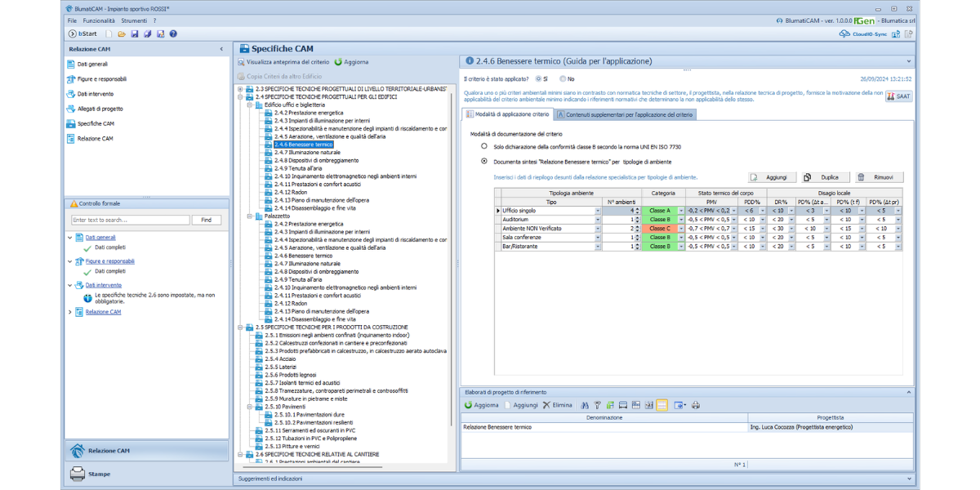Viewport: 980px width, 490px height.
Task: Click the binoculars find icon in Elaborati toolbar
Action: pyautogui.click(x=585, y=405)
